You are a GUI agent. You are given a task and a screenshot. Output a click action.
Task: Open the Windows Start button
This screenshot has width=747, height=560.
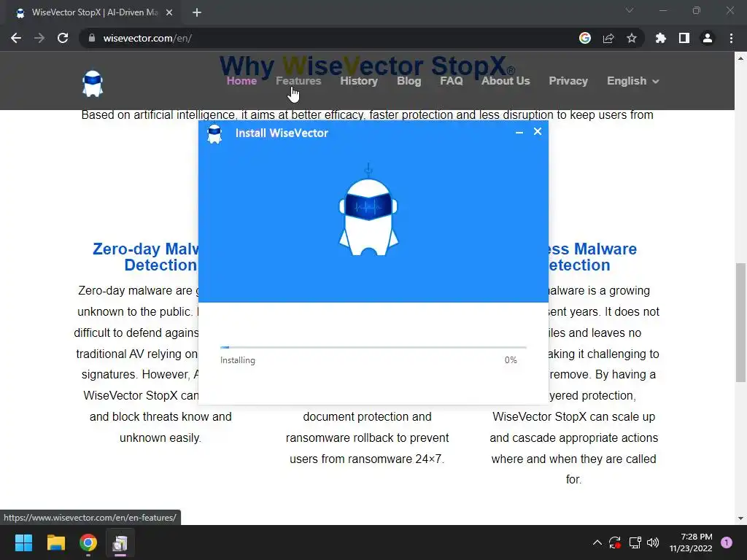[x=23, y=542]
